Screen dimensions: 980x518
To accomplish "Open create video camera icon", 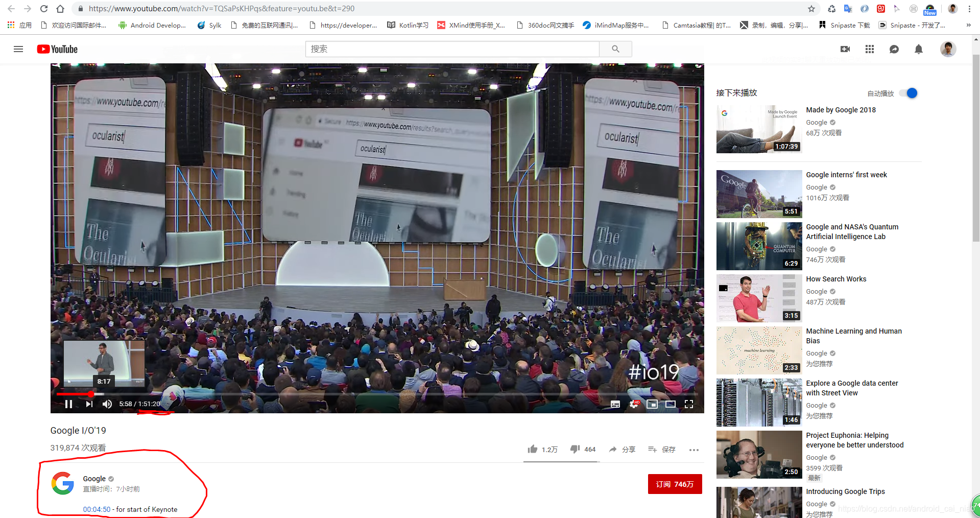I will click(845, 49).
